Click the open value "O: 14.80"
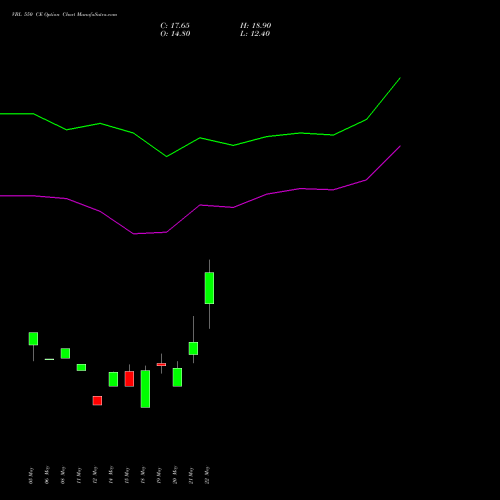The height and width of the screenshot is (500, 500). tap(175, 34)
